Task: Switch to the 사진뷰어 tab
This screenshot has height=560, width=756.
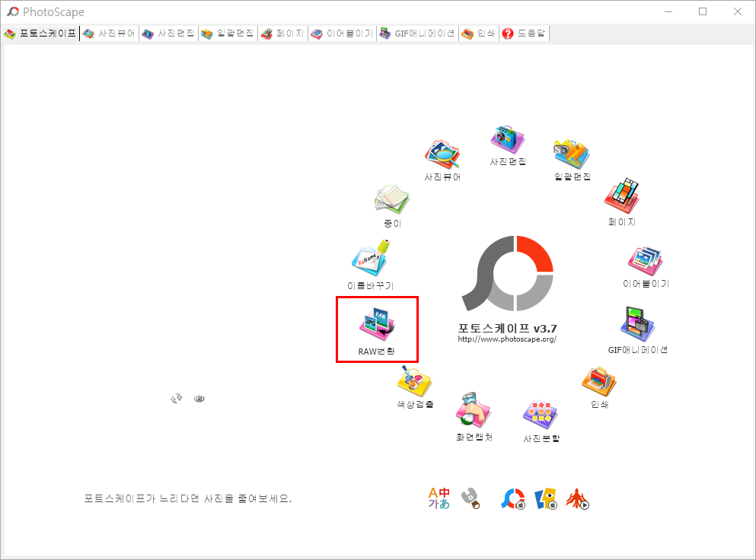Action: [109, 33]
